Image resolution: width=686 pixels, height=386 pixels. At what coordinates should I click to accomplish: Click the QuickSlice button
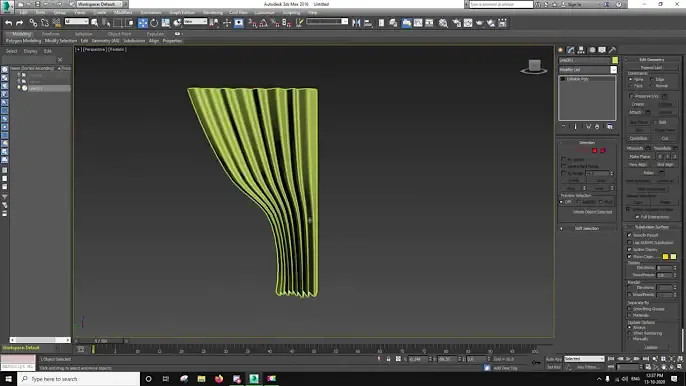[638, 138]
